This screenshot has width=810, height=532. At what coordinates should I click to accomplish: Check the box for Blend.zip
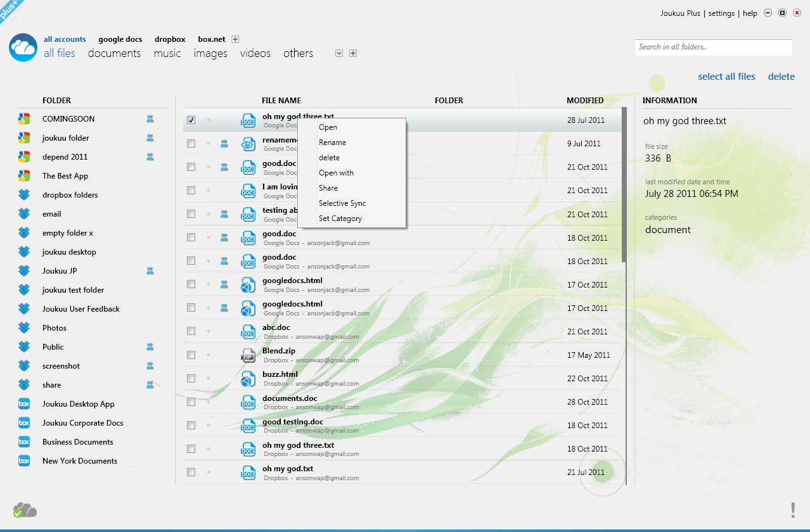[191, 355]
